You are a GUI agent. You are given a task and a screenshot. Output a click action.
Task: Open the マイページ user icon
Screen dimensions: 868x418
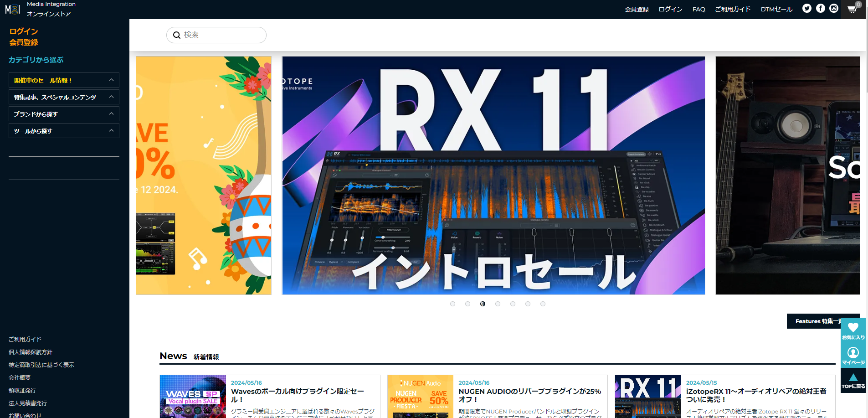853,356
